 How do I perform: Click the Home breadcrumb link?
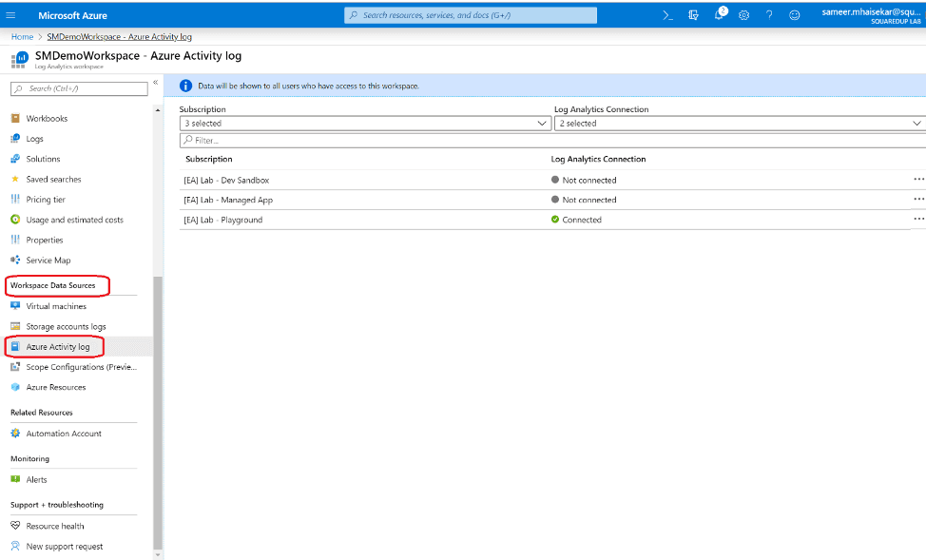[22, 37]
